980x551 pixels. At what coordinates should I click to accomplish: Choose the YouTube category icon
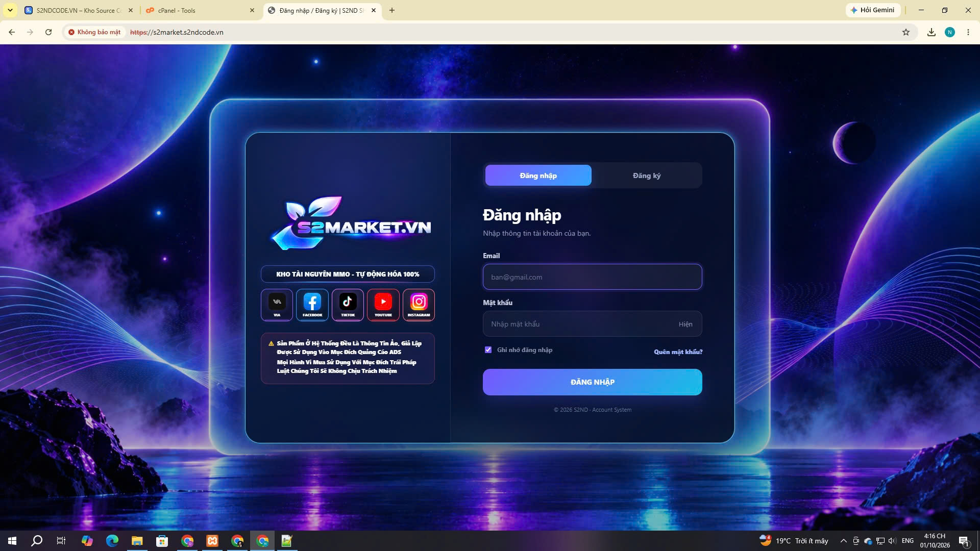(x=383, y=305)
